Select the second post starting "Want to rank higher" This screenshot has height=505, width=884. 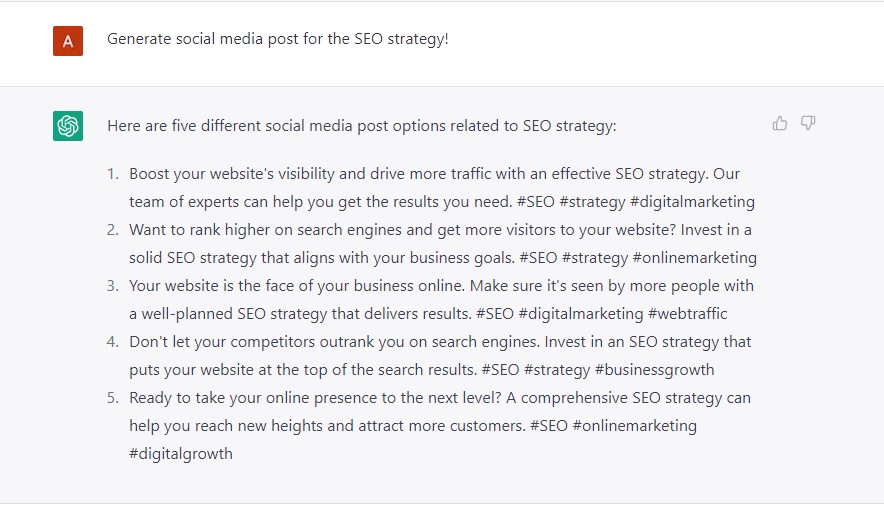(x=440, y=230)
